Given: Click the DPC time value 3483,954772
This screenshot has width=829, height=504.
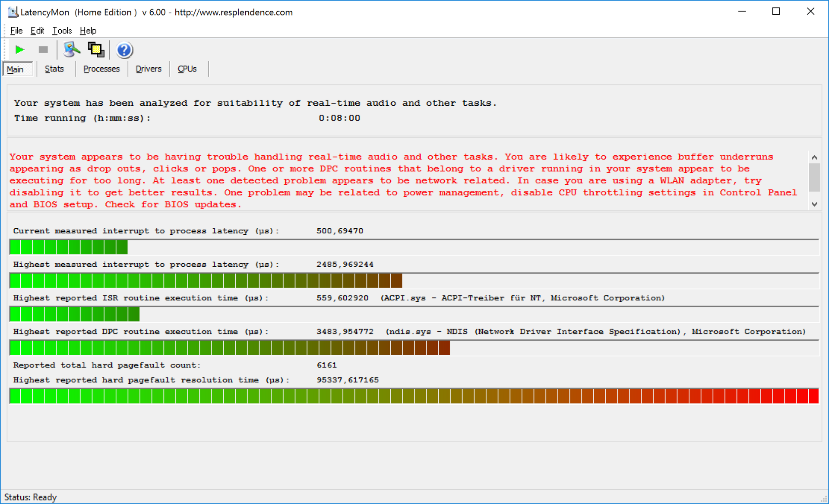Looking at the screenshot, I should (345, 331).
